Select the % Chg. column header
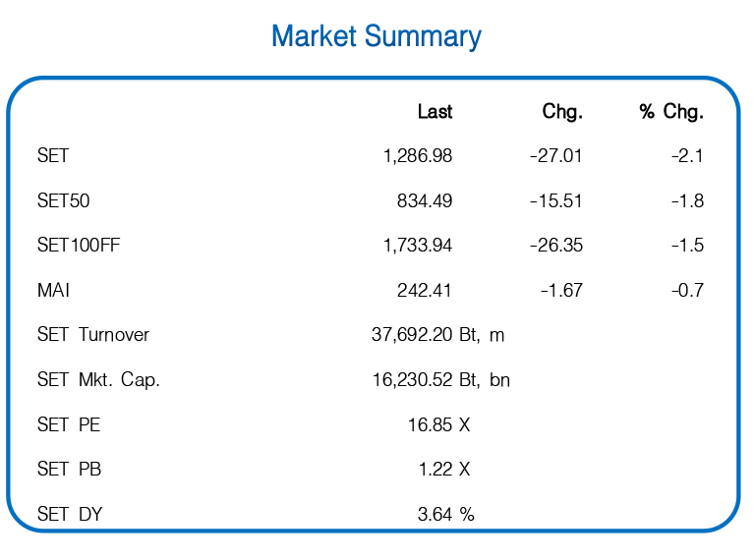Image resolution: width=755 pixels, height=560 pixels. pos(671,112)
